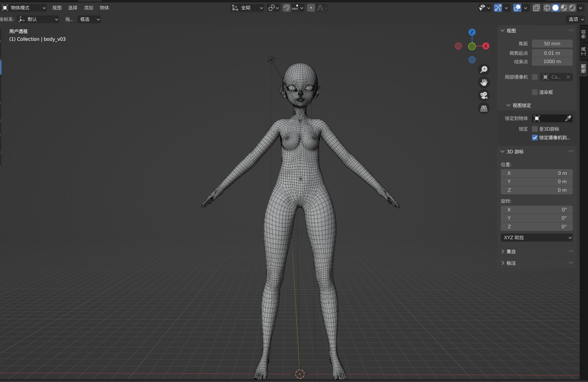The height and width of the screenshot is (382, 588).
Task: Select wireframe viewport shading
Action: [x=547, y=8]
